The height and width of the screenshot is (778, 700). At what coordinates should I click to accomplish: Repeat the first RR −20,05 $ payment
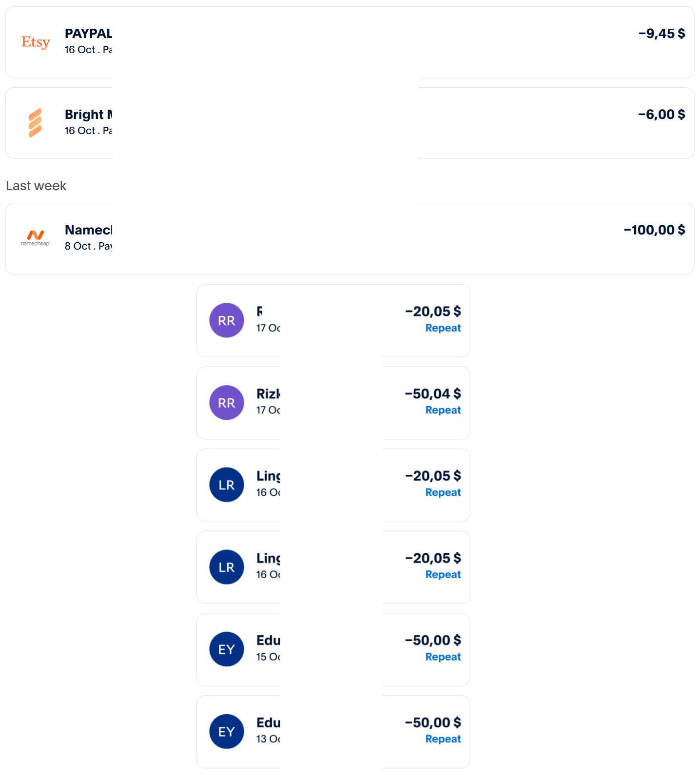pyautogui.click(x=443, y=328)
